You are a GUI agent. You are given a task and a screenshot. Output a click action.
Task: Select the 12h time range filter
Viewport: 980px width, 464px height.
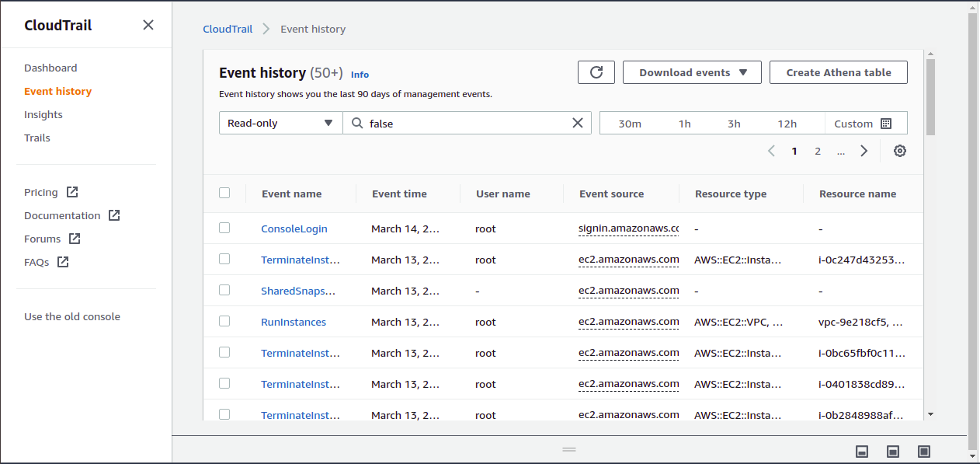pos(787,124)
